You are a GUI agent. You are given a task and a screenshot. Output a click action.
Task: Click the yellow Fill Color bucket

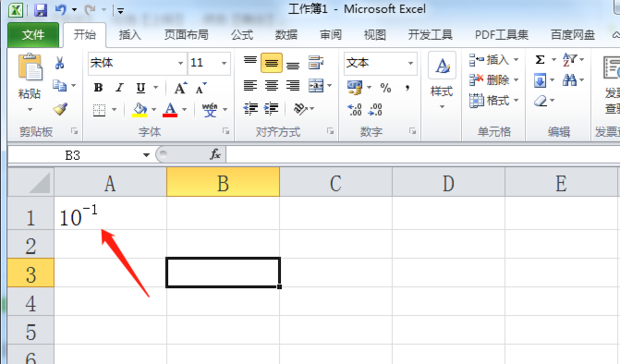[x=140, y=110]
